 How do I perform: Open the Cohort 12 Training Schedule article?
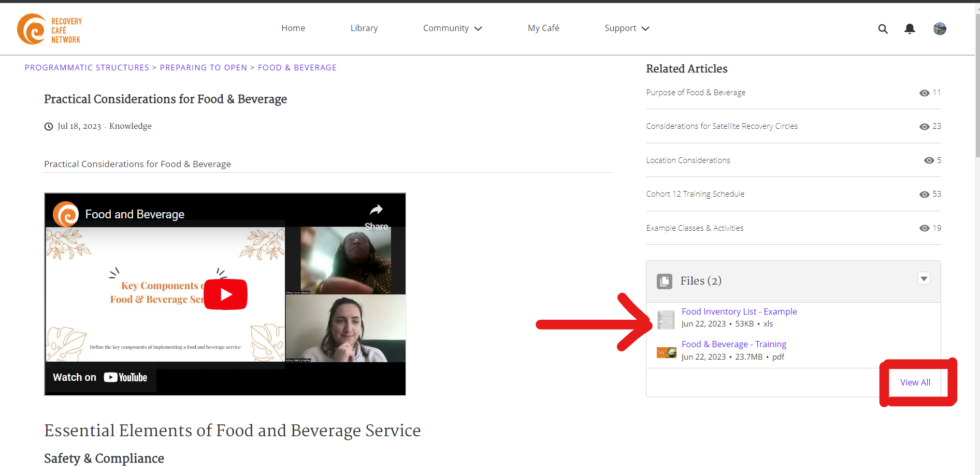point(695,194)
